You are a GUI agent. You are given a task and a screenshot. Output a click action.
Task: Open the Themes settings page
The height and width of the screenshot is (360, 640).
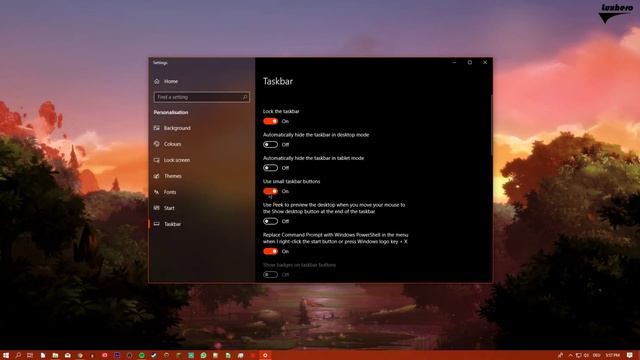[x=168, y=176]
